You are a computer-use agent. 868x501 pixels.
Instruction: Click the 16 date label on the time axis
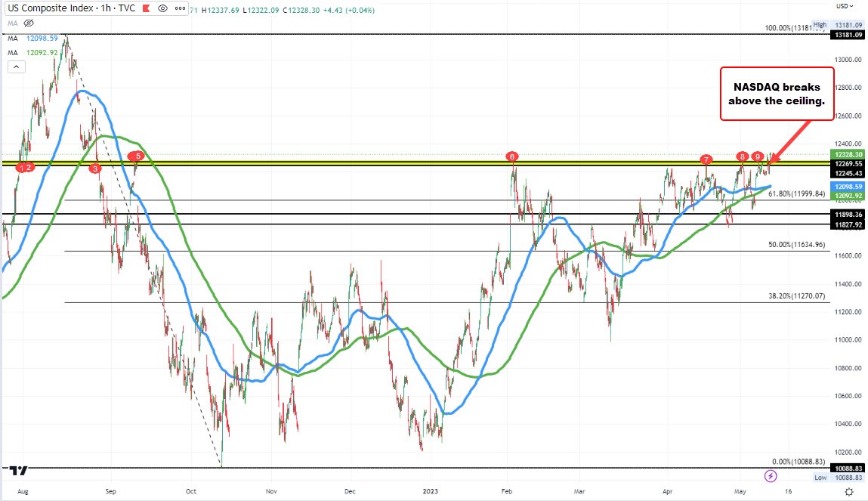(x=788, y=491)
